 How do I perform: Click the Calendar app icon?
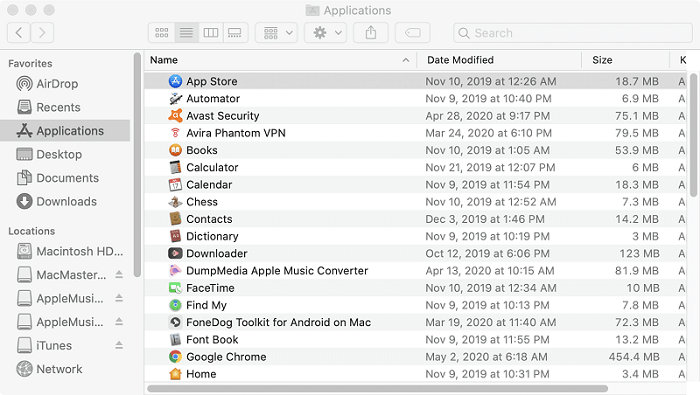pos(175,185)
